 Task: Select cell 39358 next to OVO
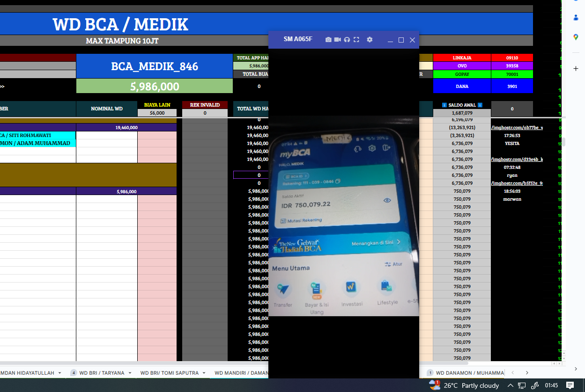[512, 66]
